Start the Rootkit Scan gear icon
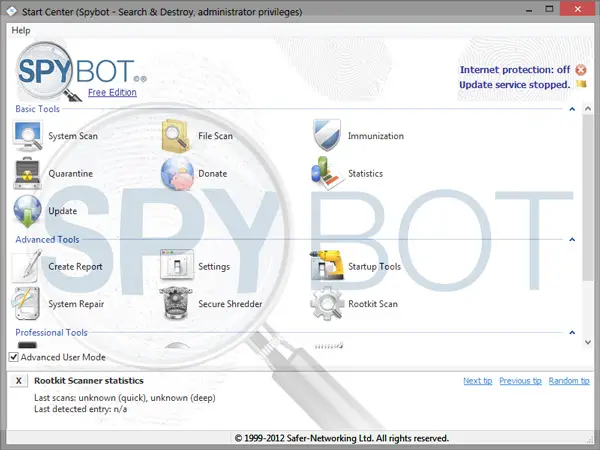Viewport: 600px width, 450px height. coord(326,303)
